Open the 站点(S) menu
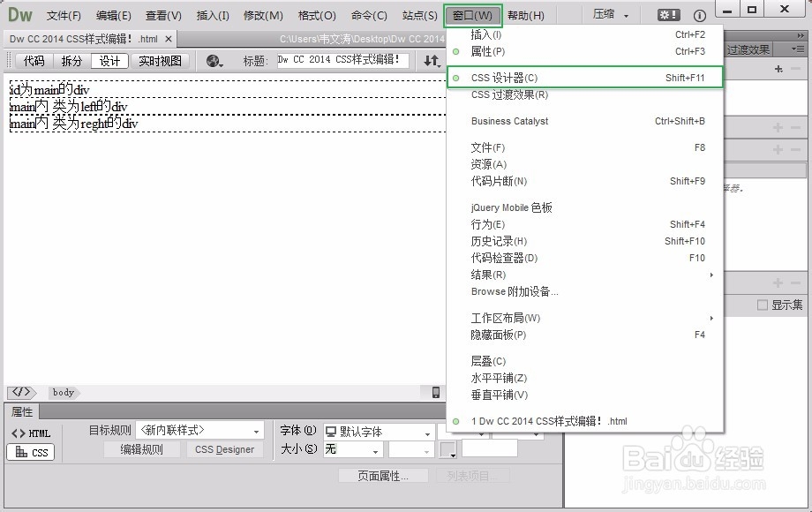The width and height of the screenshot is (812, 512). (x=420, y=16)
